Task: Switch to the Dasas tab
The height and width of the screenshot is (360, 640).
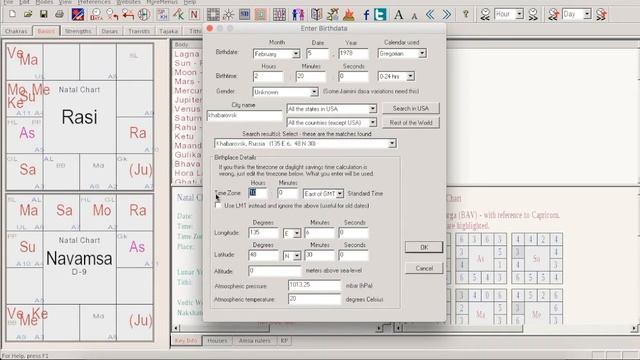Action: (109, 31)
